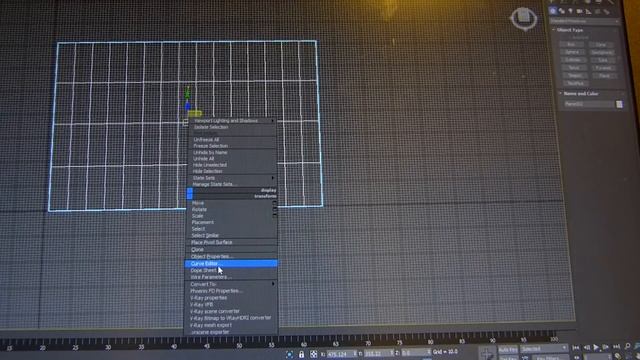Viewport: 640px width, 360px height.
Task: Choose Dope Sheet from the context menu
Action: 231,270
